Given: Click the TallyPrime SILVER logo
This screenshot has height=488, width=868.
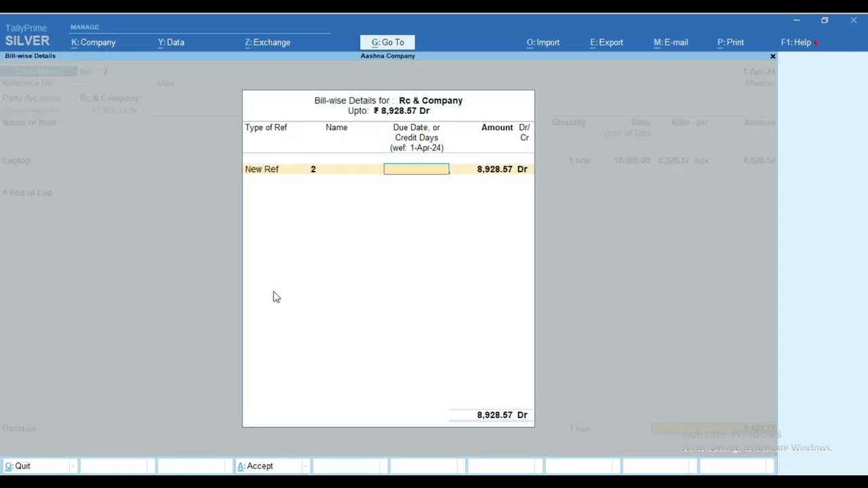Looking at the screenshot, I should pyautogui.click(x=27, y=35).
